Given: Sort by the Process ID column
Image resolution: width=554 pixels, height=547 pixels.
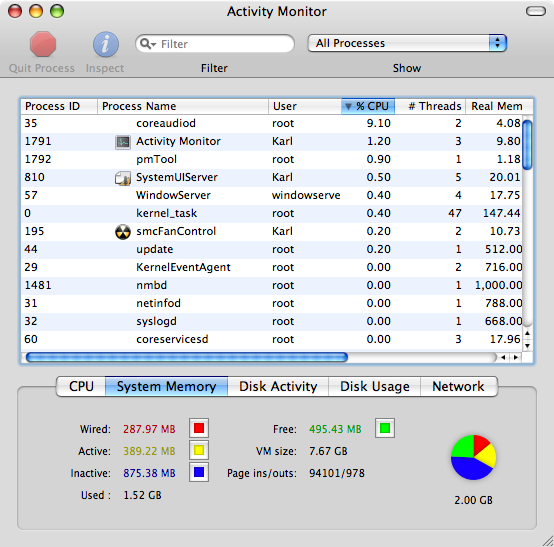Looking at the screenshot, I should click(x=59, y=106).
